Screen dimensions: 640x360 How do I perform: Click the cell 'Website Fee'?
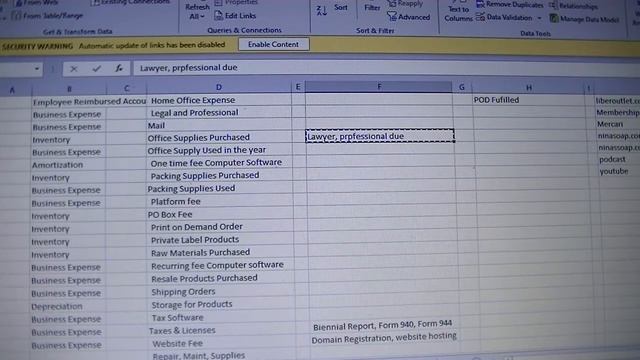pos(178,344)
